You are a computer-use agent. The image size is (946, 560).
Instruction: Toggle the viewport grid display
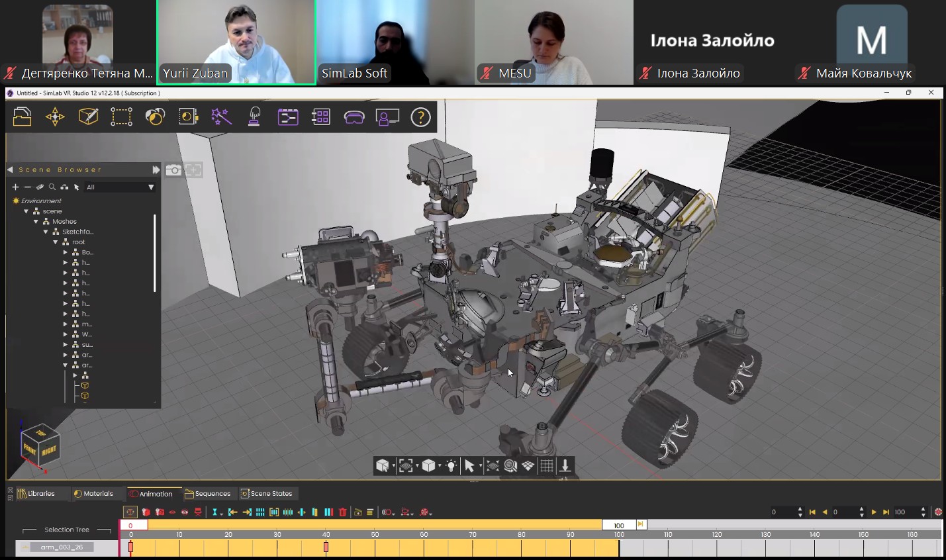(547, 466)
